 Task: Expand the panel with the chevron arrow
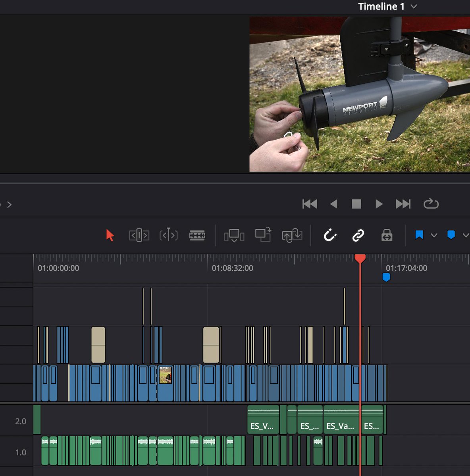tap(9, 205)
